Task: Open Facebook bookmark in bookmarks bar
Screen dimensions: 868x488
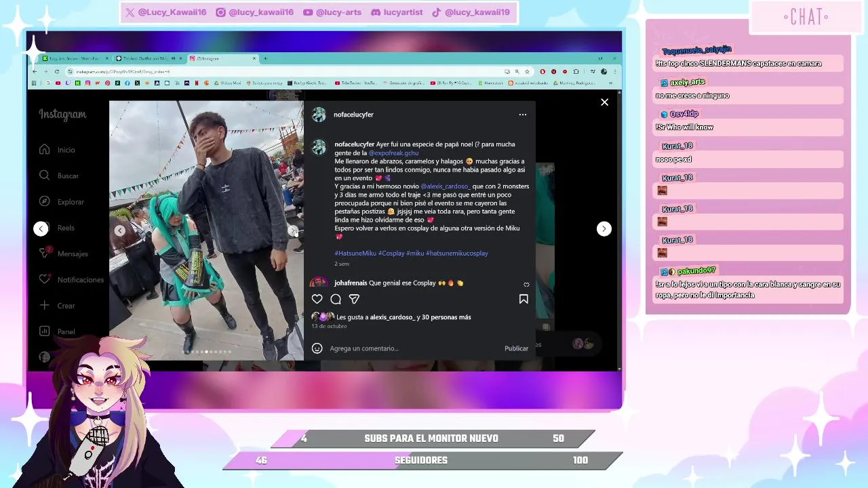Action: pos(127,83)
